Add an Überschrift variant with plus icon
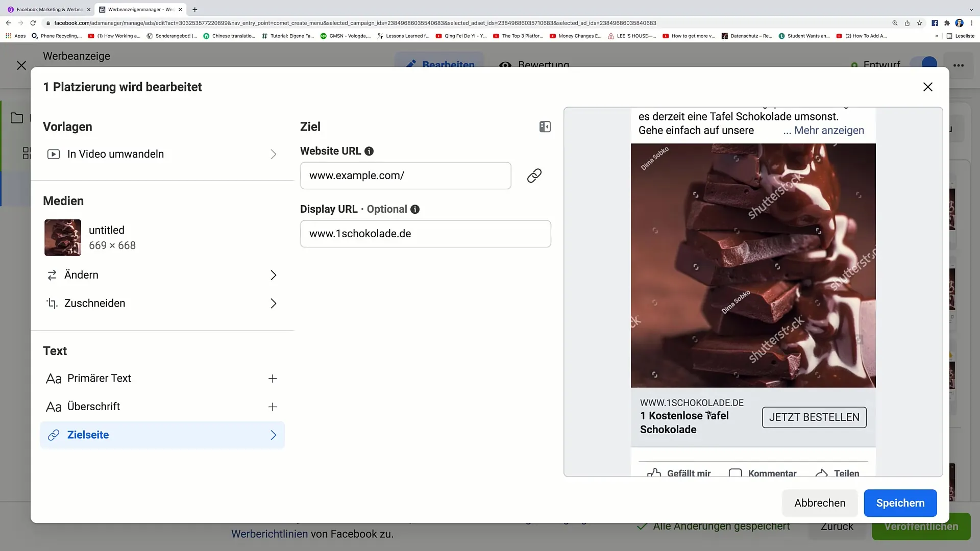This screenshot has height=551, width=980. pyautogui.click(x=273, y=407)
